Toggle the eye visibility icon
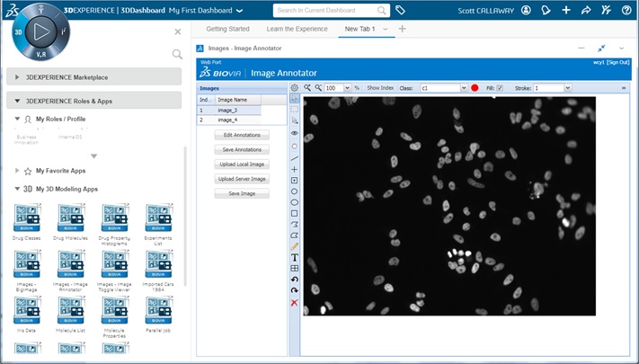 tap(295, 132)
